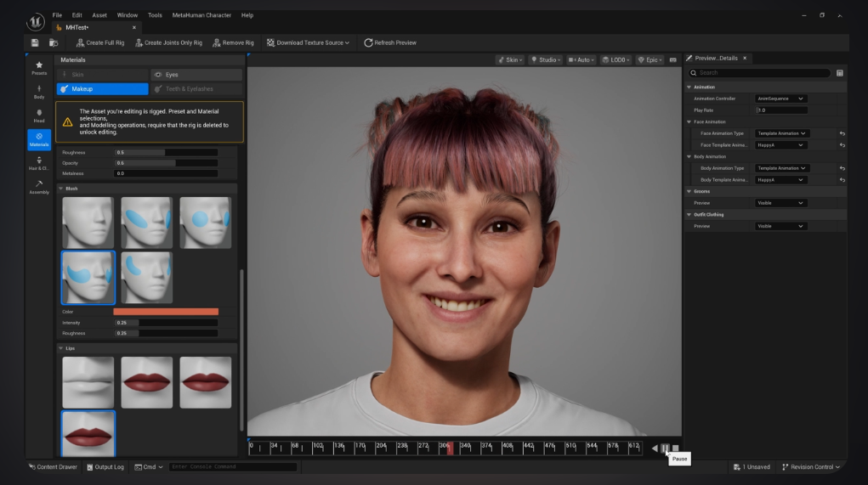Viewport: 868px width, 485px height.
Task: Open the Head sidebar section
Action: click(x=39, y=116)
